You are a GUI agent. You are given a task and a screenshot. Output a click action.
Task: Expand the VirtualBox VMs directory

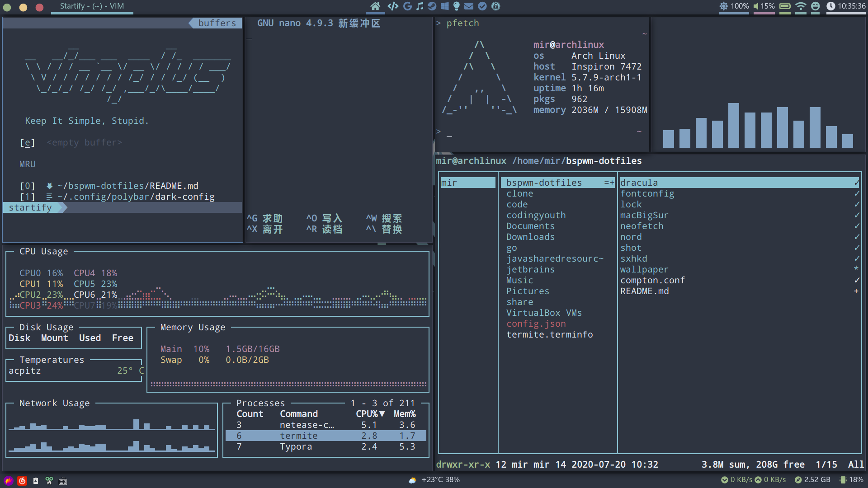543,313
